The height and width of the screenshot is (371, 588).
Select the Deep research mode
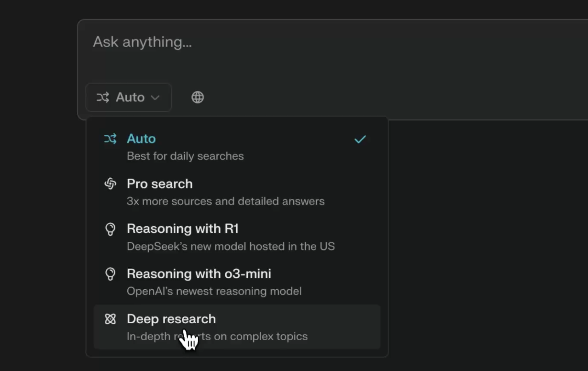tap(237, 327)
